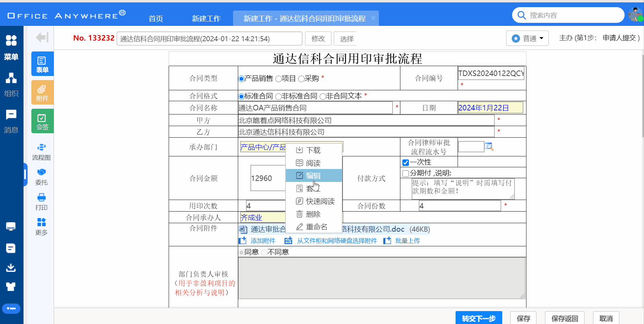The image size is (644, 324).
Task: Select 项目 contract type radio
Action: pyautogui.click(x=278, y=79)
